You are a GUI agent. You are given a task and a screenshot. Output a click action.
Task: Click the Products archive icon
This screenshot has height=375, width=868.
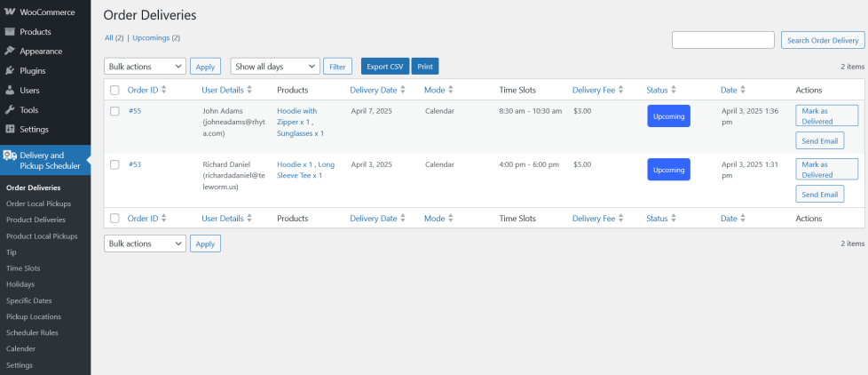[x=10, y=32]
